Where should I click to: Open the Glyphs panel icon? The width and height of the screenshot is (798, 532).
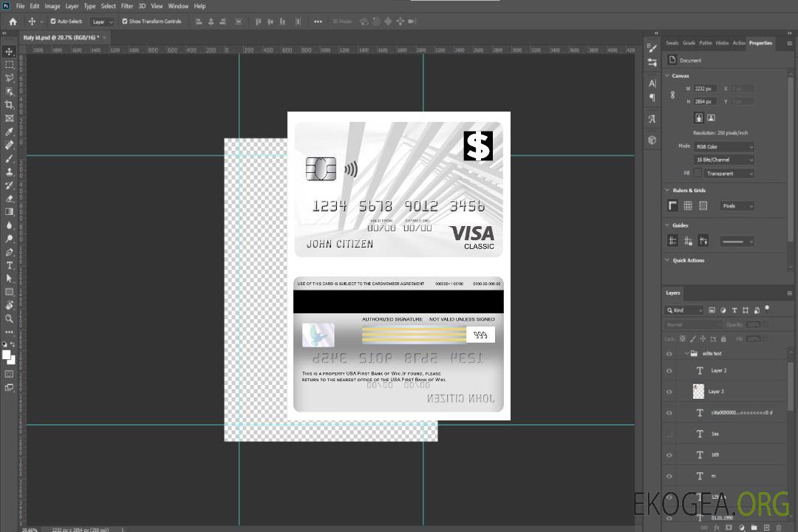coord(652,119)
